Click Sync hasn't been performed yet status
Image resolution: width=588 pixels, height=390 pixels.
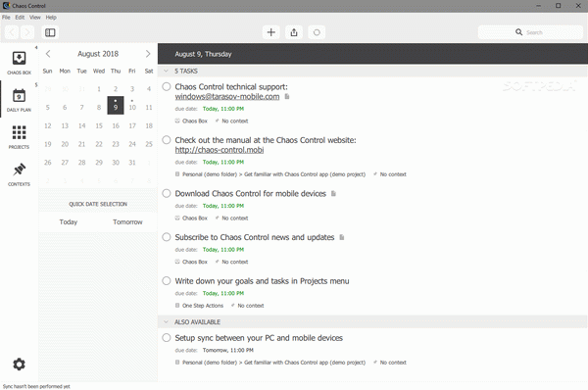(x=36, y=386)
